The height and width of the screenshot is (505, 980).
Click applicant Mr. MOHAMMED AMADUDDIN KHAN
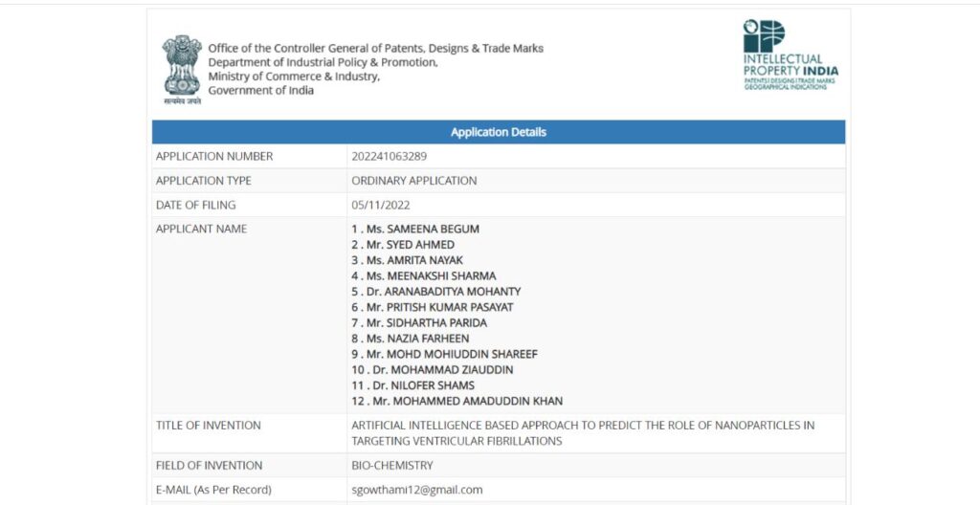click(x=457, y=401)
